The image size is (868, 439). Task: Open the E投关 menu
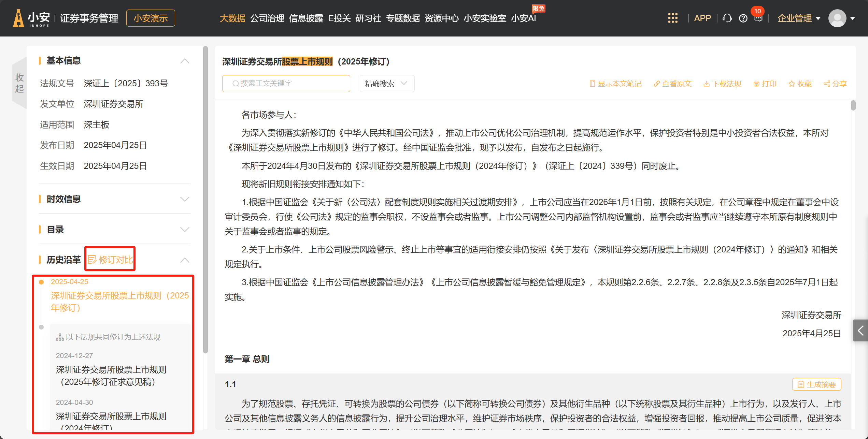coord(339,18)
